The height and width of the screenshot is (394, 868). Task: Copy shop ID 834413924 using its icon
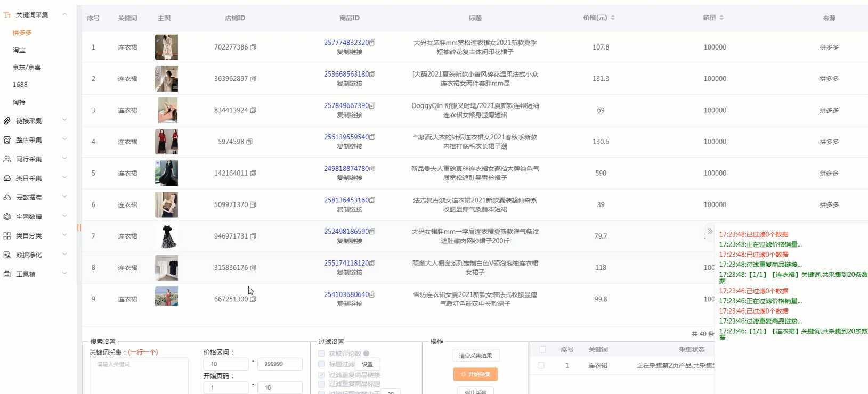253,110
